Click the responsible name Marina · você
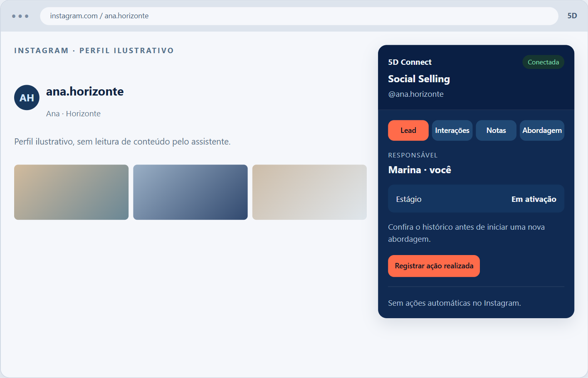 420,170
